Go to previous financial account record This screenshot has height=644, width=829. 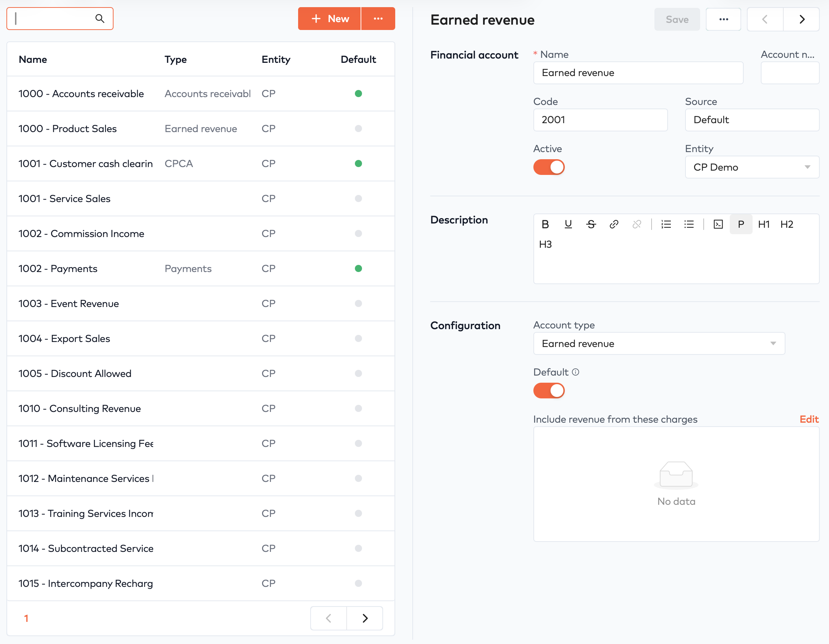click(765, 19)
